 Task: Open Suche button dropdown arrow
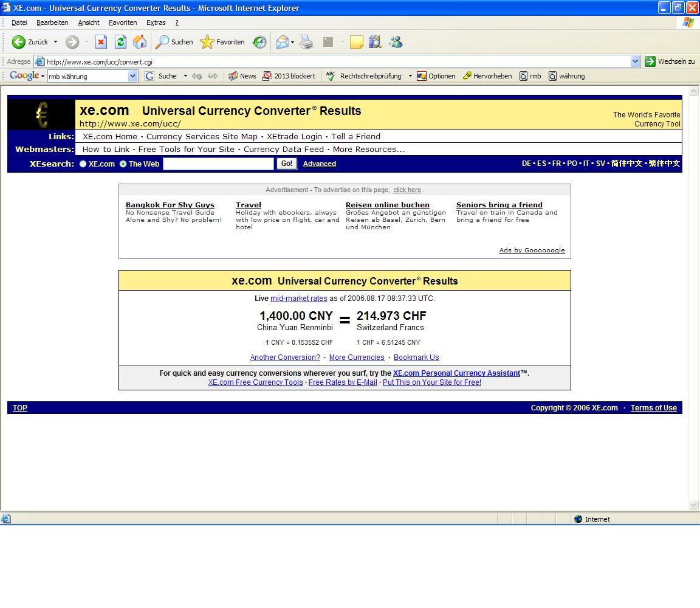pos(185,76)
